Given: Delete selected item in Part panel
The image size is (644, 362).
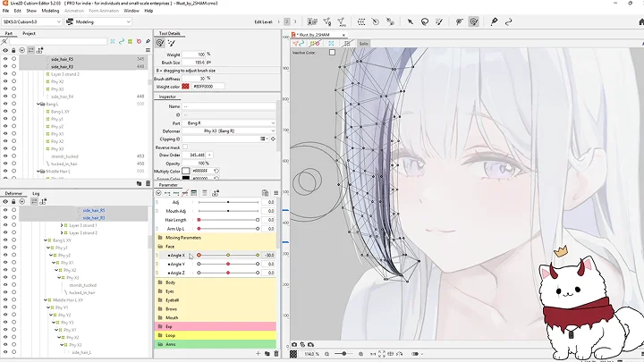Looking at the screenshot, I should click(148, 183).
